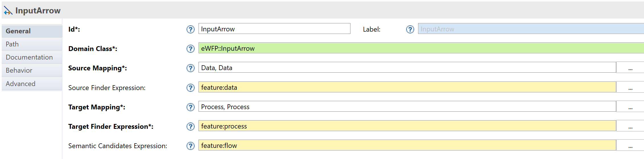Click into the Id text field

(274, 29)
